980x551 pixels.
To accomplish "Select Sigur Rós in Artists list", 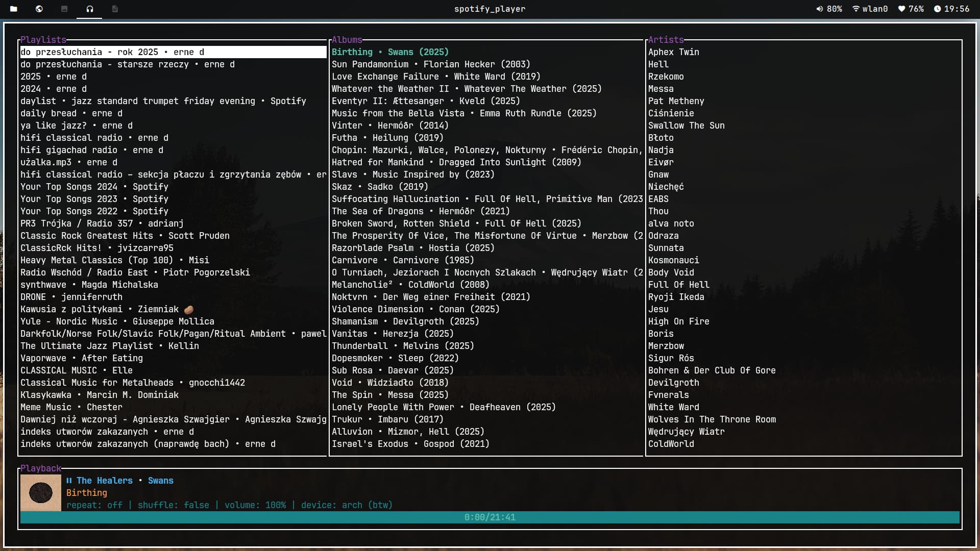I will click(671, 358).
